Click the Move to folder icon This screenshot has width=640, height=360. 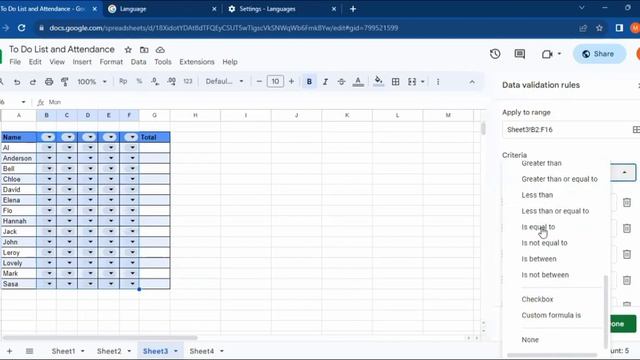144,50
